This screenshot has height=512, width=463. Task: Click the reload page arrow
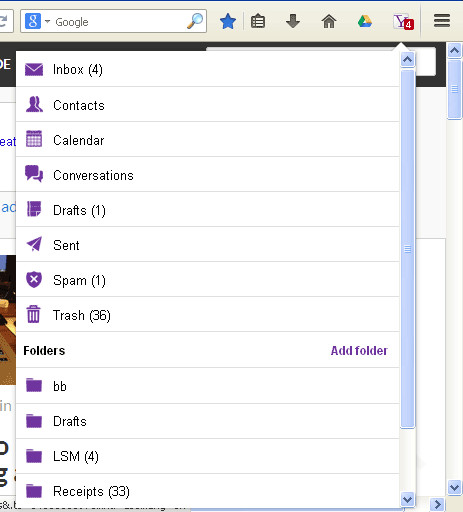click(4, 21)
